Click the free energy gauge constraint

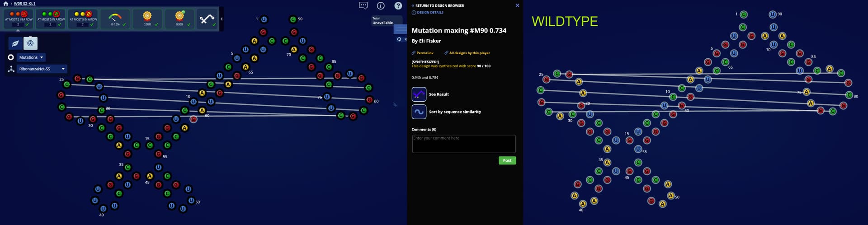click(x=115, y=19)
